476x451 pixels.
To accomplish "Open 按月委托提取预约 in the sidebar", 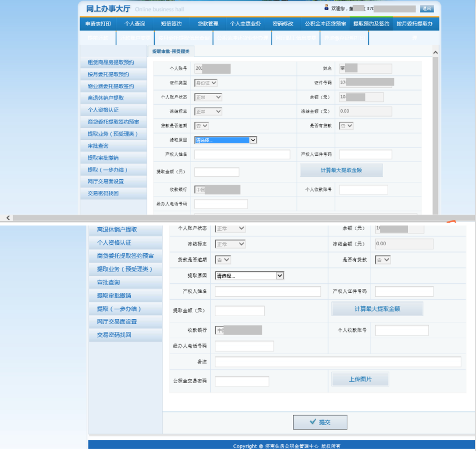I will 113,74.
